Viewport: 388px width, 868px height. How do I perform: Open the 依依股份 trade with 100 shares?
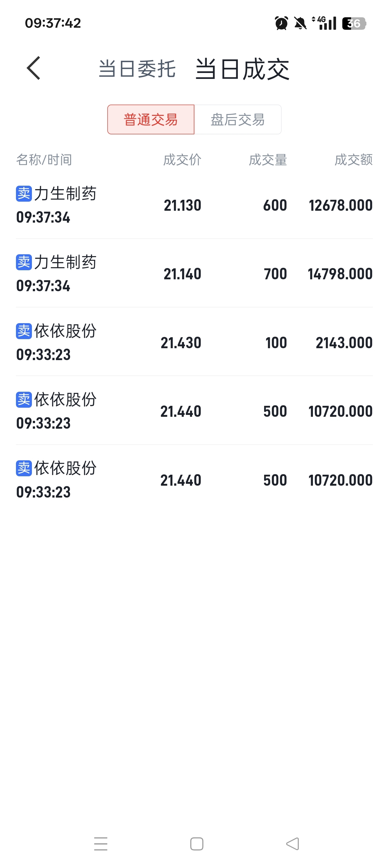click(x=194, y=342)
